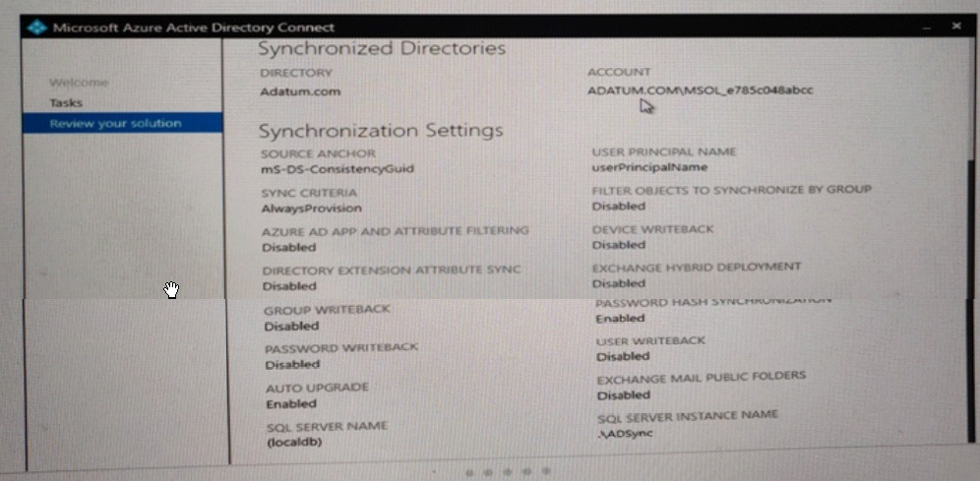Click Disabled under Device Writeback

coord(619,245)
